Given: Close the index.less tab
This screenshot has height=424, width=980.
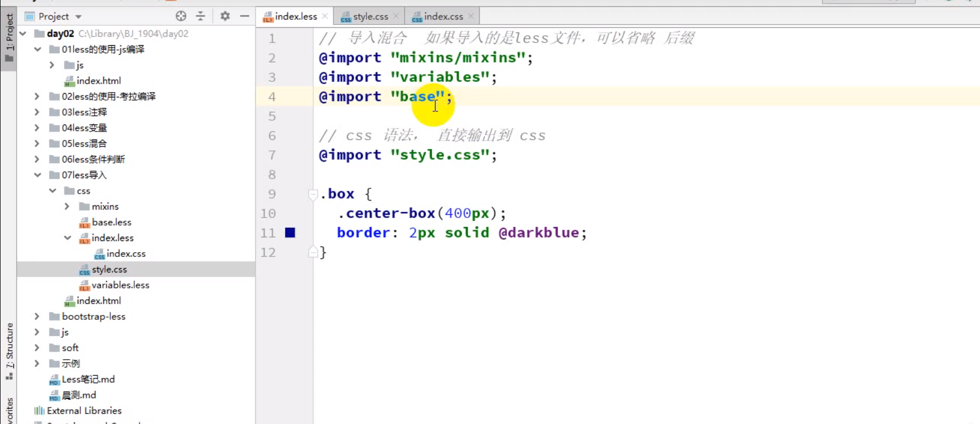Looking at the screenshot, I should (325, 16).
